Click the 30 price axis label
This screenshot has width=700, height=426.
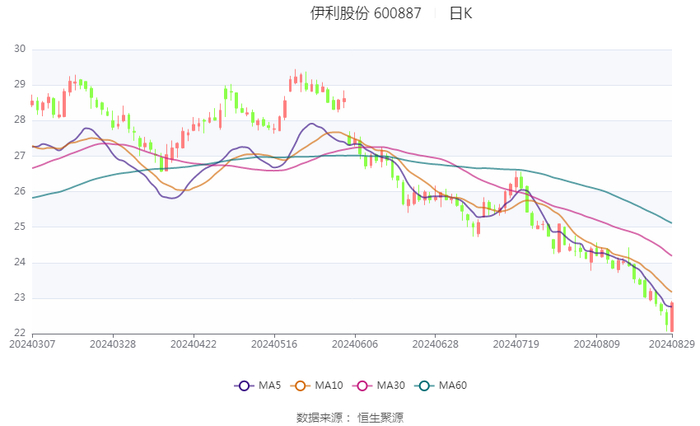click(20, 49)
